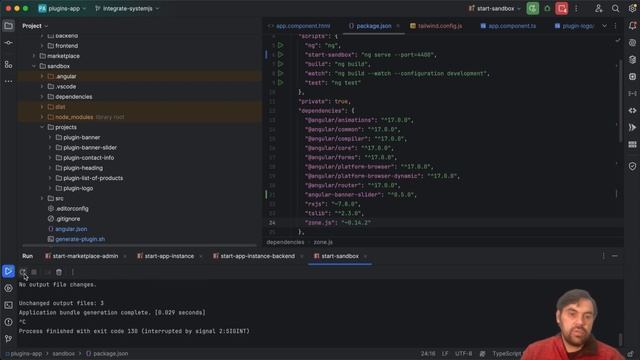The image size is (640, 360).
Task: Click the UTF-8 encoding status bar item
Action: [x=463, y=353]
